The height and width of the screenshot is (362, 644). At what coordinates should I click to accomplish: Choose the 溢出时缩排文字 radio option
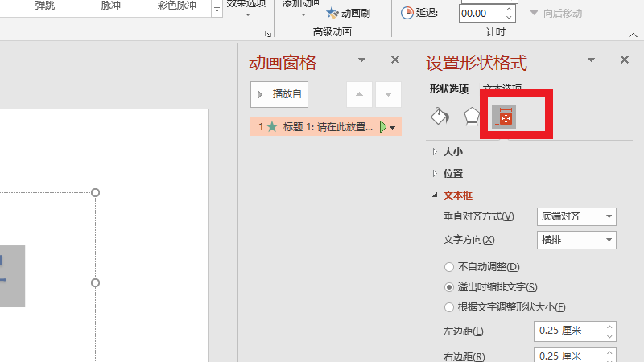[449, 286]
